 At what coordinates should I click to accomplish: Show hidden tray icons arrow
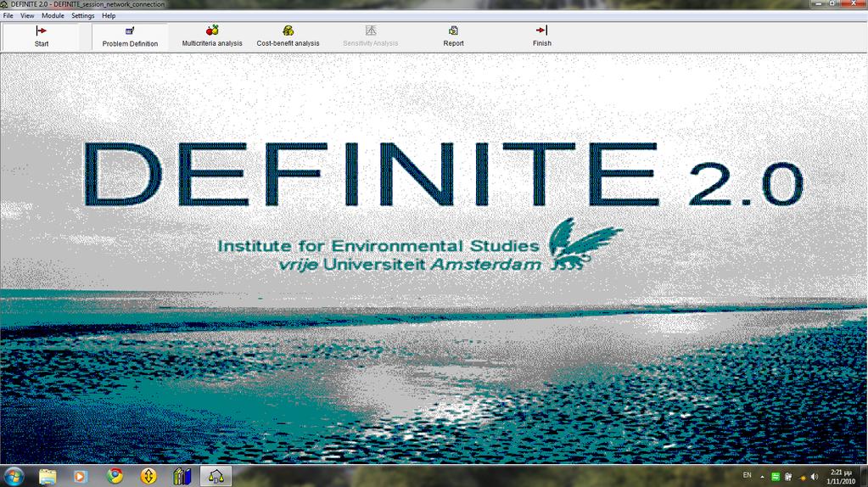pyautogui.click(x=762, y=477)
